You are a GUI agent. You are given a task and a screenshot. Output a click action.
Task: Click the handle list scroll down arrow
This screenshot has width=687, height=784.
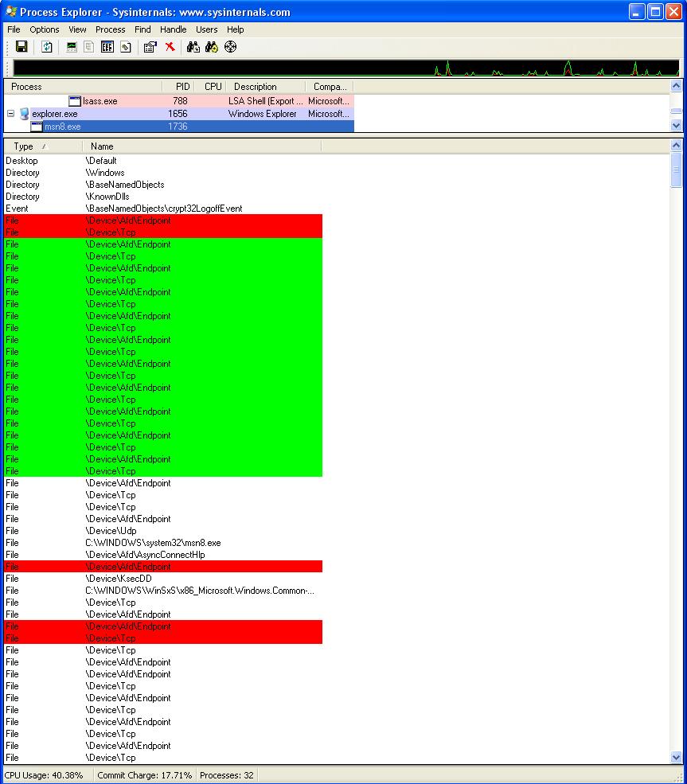pyautogui.click(x=676, y=757)
